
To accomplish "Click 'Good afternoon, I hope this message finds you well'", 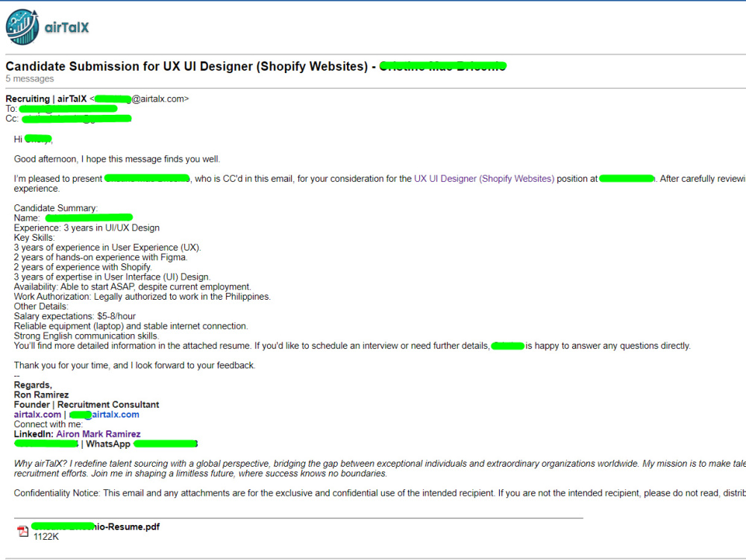I will click(117, 160).
